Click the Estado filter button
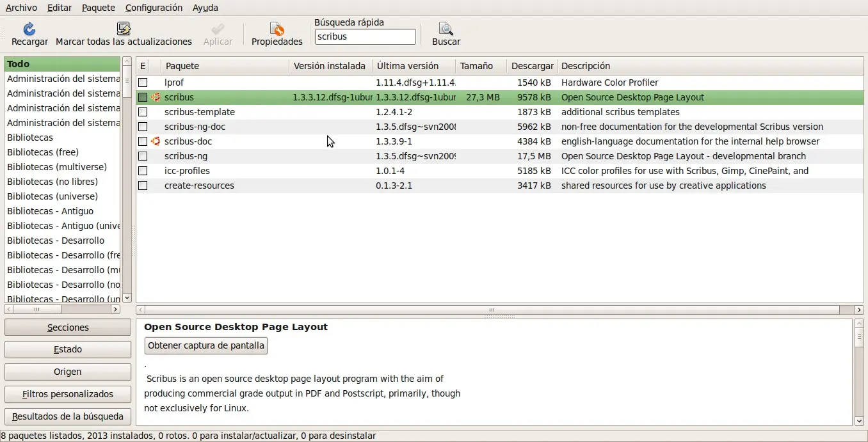 [x=68, y=349]
